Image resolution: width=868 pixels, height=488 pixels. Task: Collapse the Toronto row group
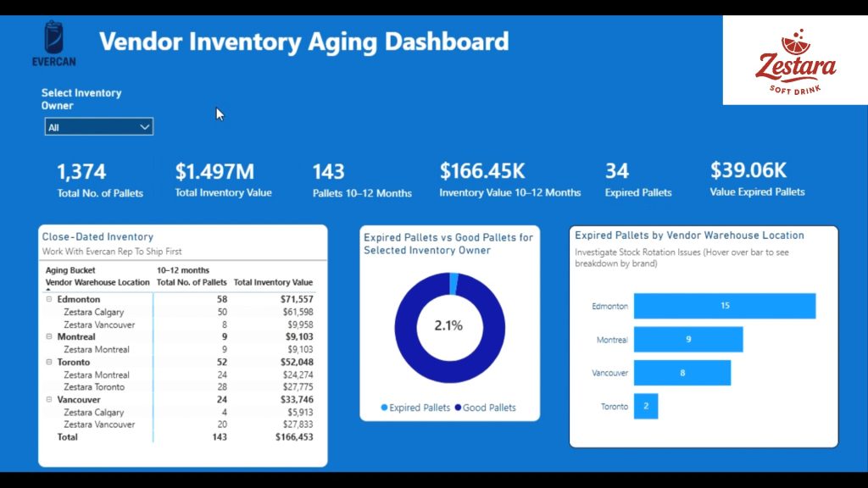pos(49,363)
